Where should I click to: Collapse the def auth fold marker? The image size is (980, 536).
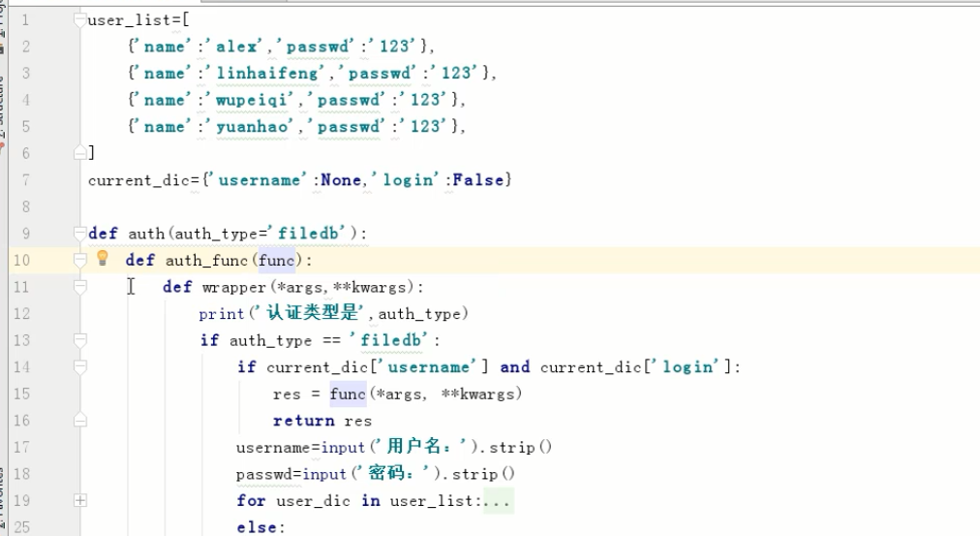pos(79,234)
